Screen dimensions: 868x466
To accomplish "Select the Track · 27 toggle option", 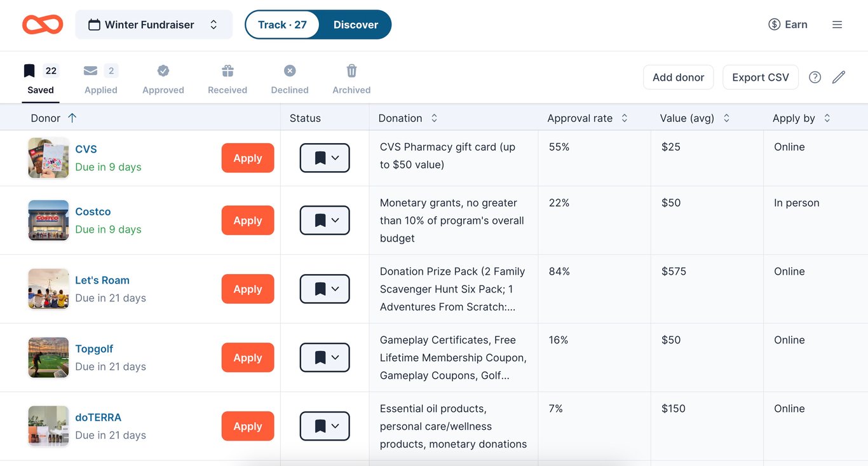I will click(282, 25).
